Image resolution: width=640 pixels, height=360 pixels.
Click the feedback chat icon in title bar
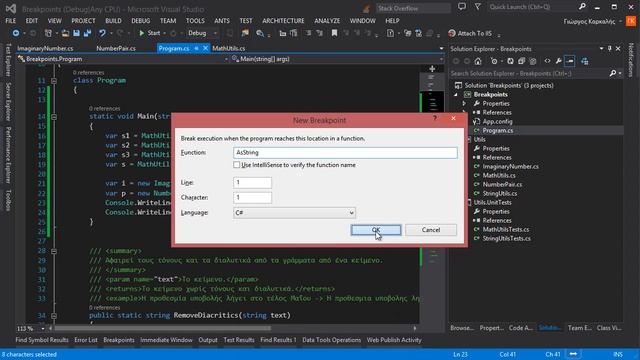click(x=462, y=7)
